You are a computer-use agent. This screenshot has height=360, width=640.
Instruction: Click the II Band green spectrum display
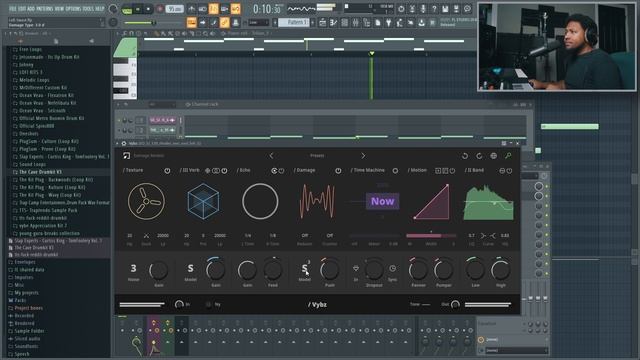point(489,202)
